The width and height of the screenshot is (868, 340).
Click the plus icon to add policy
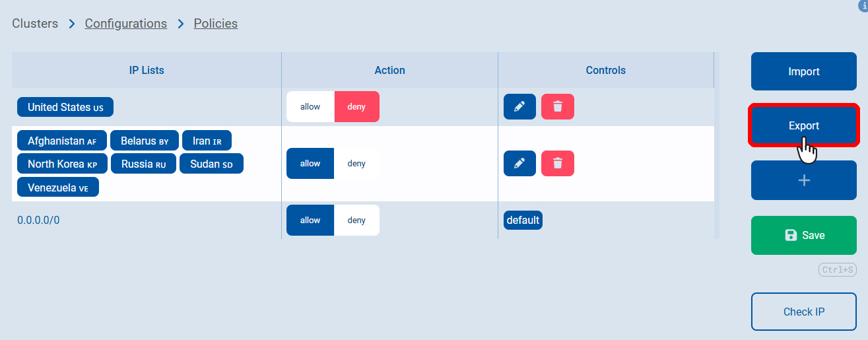click(x=804, y=180)
